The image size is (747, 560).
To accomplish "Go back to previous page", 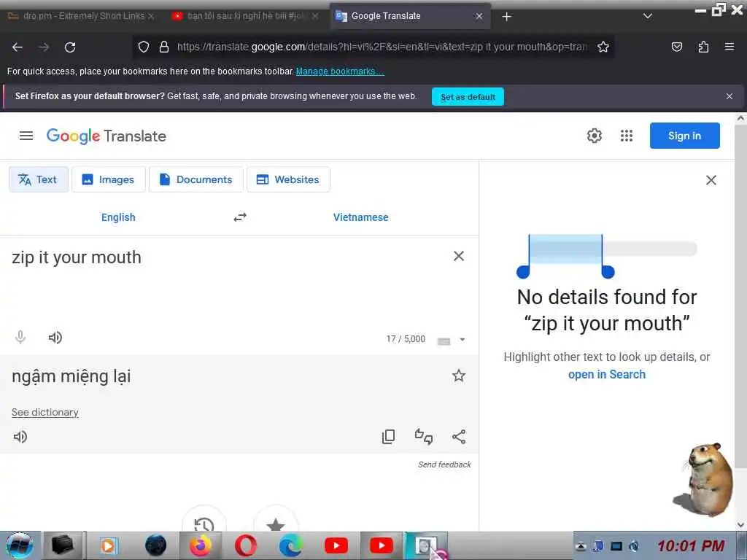I will pyautogui.click(x=18, y=47).
